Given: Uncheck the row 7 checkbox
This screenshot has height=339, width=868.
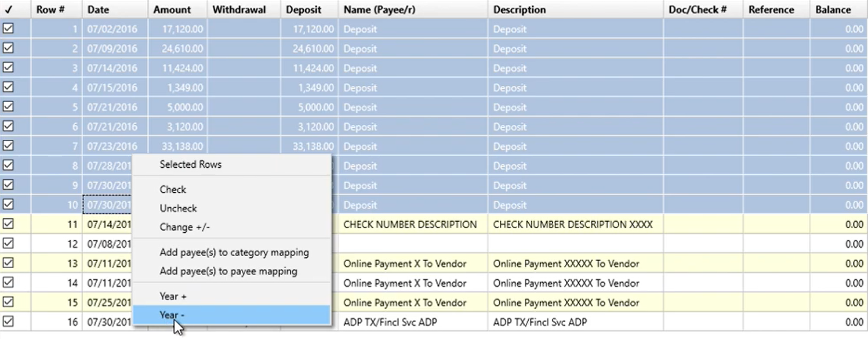Looking at the screenshot, I should (8, 146).
